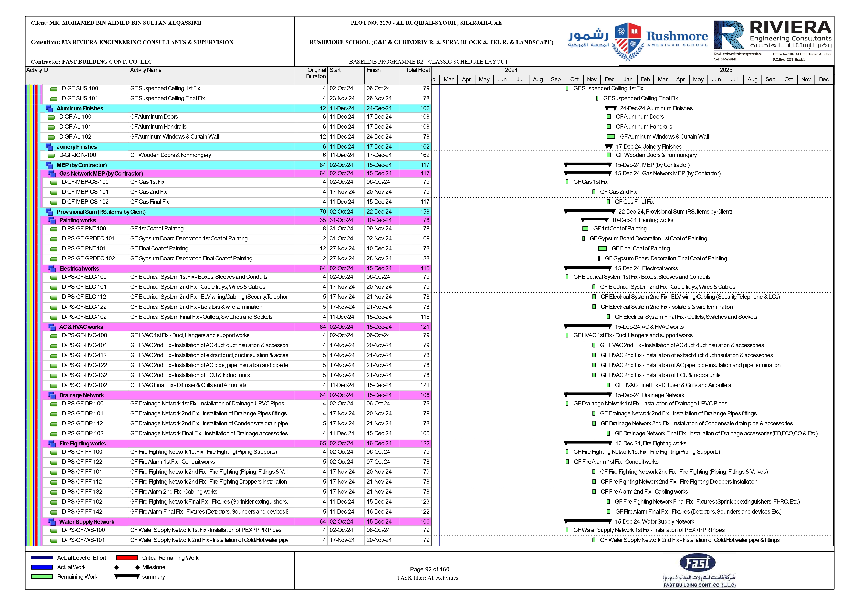Click the Fire Fighting works group icon
Viewport: 868px width, 614px height.
click(52, 444)
